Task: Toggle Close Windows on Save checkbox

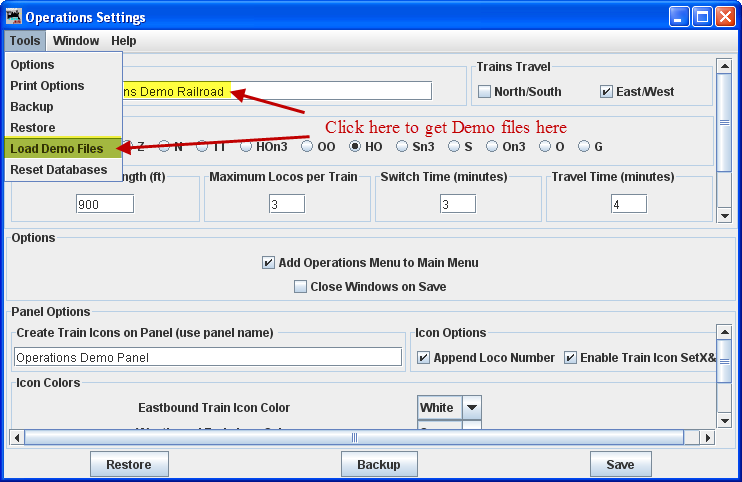Action: pyautogui.click(x=301, y=287)
